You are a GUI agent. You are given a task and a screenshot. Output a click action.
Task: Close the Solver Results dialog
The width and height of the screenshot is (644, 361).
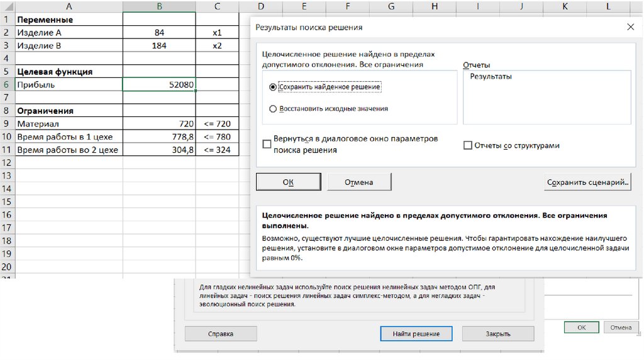coord(630,27)
